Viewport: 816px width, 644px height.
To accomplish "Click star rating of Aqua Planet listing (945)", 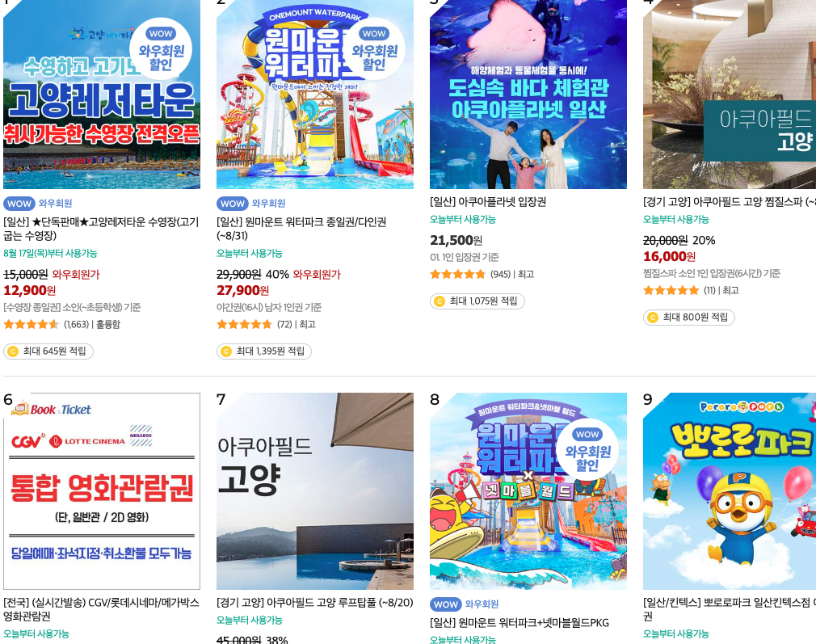I will click(x=458, y=275).
